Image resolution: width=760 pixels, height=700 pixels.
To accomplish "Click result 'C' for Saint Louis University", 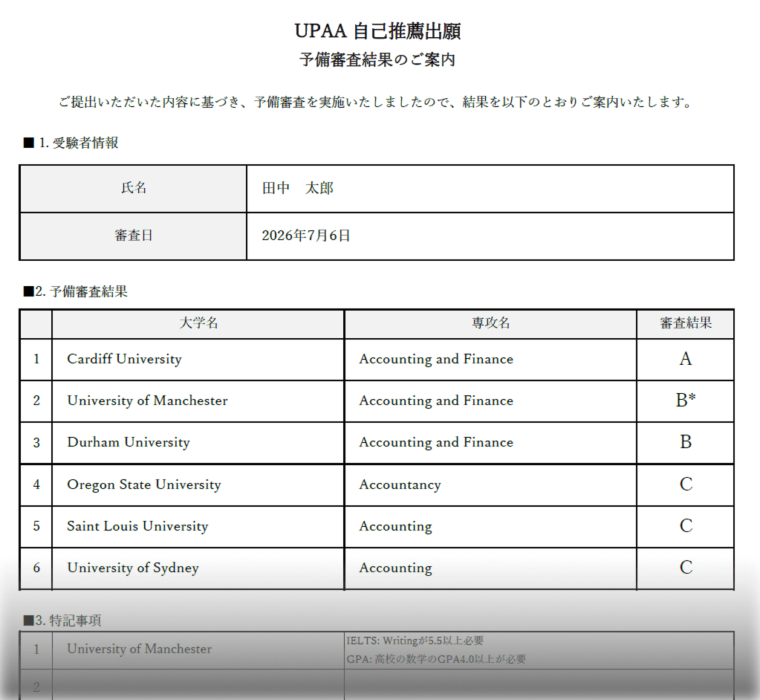I will (x=686, y=526).
